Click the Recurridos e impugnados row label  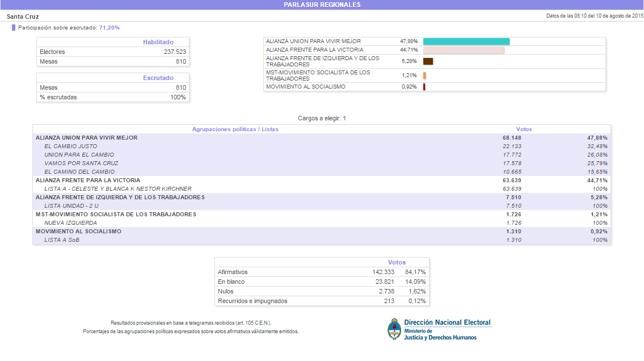(x=252, y=301)
